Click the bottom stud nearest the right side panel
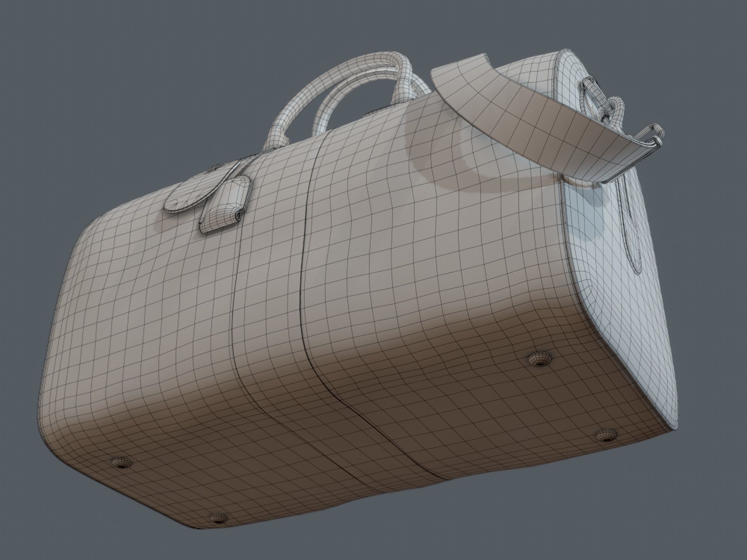 (540, 360)
